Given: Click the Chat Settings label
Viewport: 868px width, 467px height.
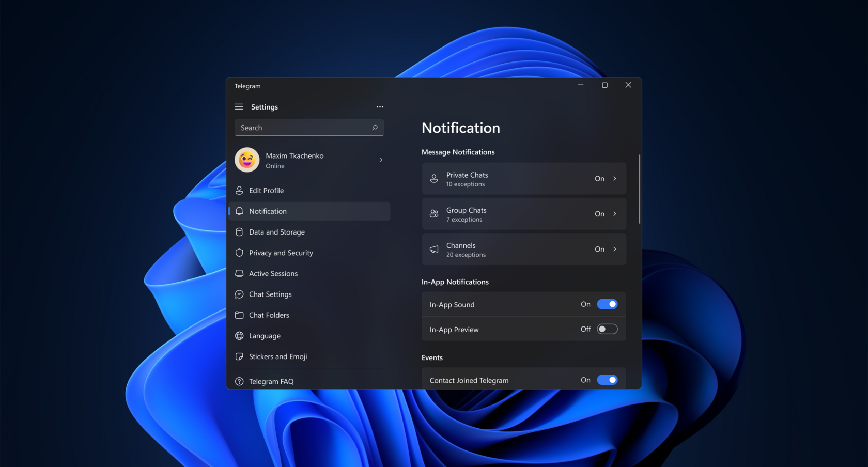Looking at the screenshot, I should (x=270, y=294).
